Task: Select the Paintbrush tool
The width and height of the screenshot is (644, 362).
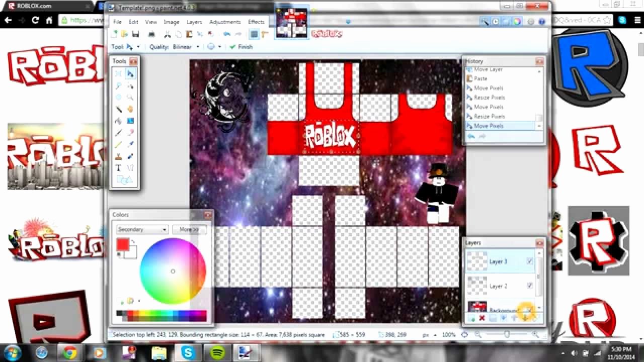Action: tap(118, 133)
